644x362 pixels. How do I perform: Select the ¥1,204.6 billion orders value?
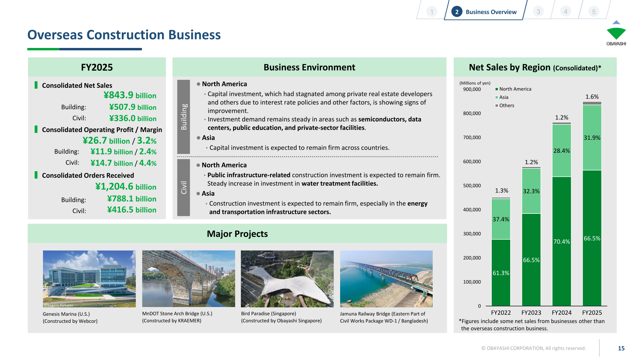point(126,186)
